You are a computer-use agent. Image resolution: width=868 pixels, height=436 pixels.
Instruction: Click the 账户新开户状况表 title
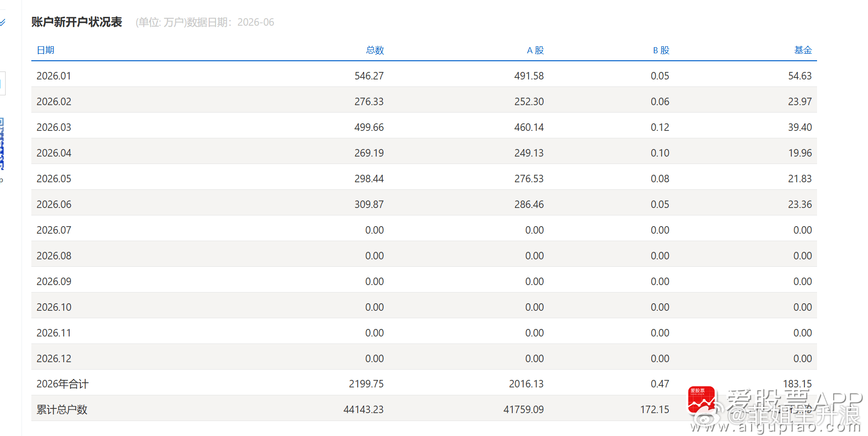coord(77,22)
